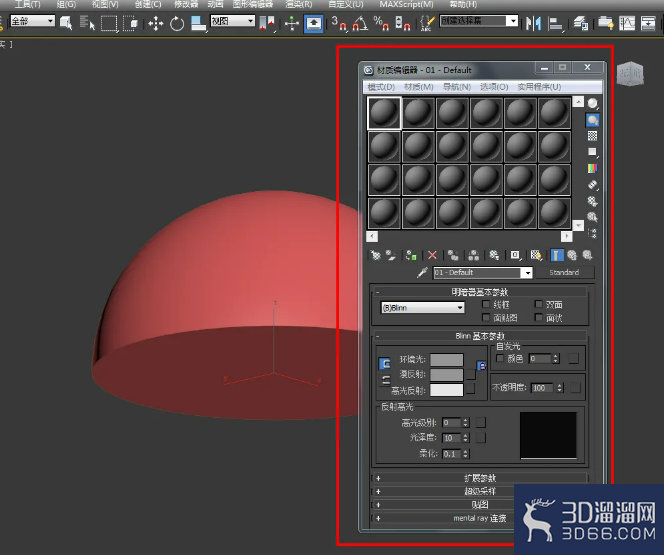Collapse 明暗器基本参数 rollout
The height and width of the screenshot is (555, 664).
tap(479, 292)
